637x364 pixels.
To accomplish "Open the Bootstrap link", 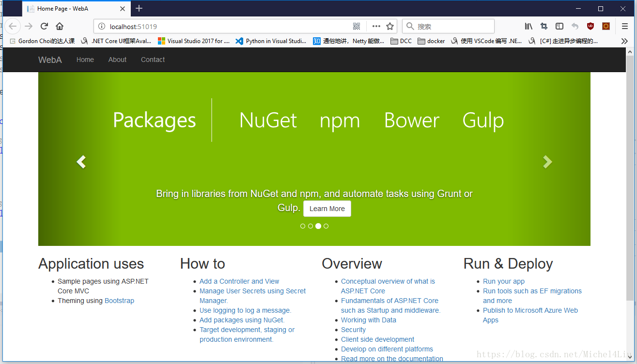I will coord(119,301).
